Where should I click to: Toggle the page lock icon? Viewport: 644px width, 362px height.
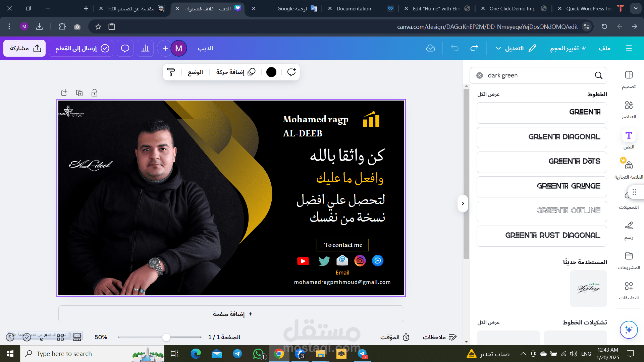[95, 93]
